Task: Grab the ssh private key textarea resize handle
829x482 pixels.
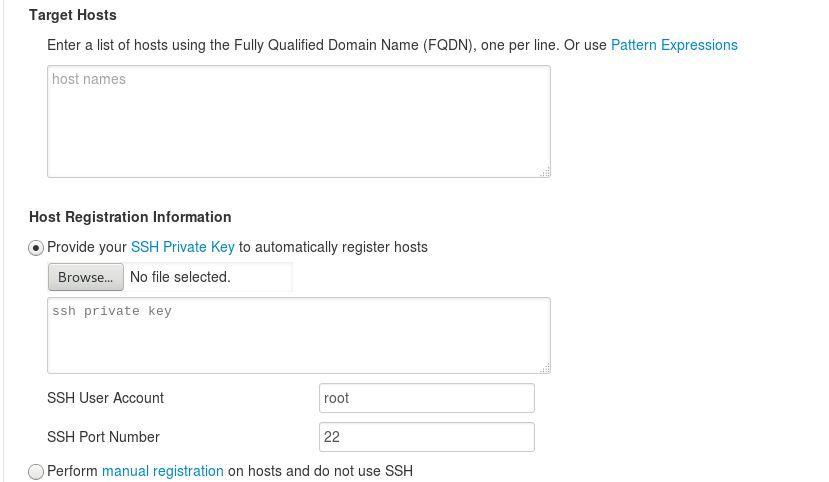Action: click(x=545, y=368)
